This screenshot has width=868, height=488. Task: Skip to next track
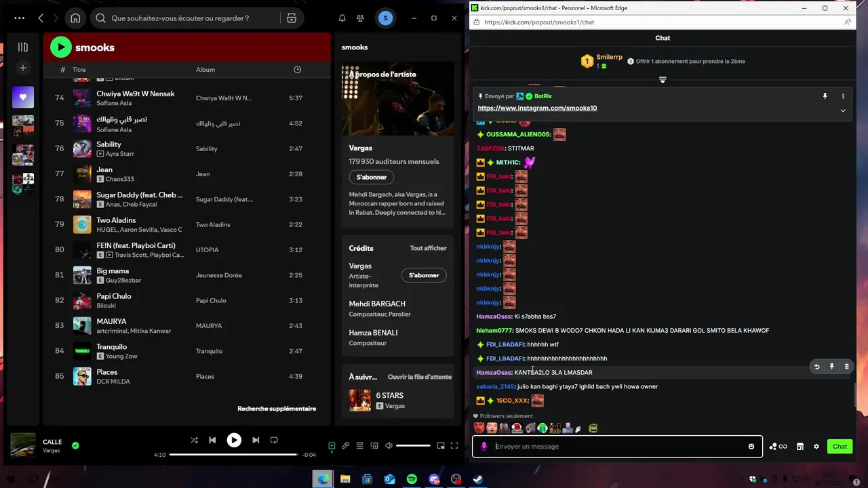click(256, 440)
